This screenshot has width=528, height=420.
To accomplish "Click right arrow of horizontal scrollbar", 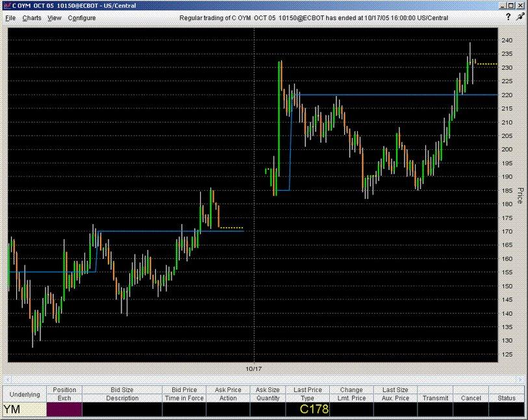I will pos(521,379).
